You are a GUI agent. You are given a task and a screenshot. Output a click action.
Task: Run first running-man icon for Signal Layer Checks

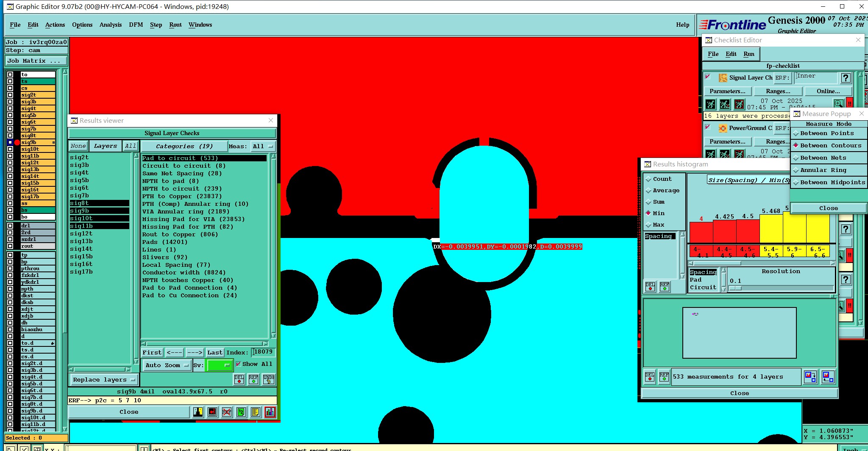point(711,104)
